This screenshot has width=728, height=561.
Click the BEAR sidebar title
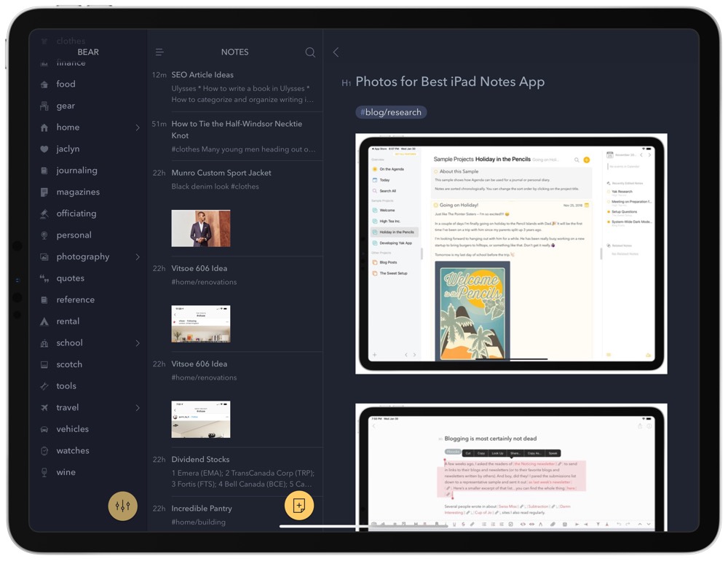click(x=88, y=52)
